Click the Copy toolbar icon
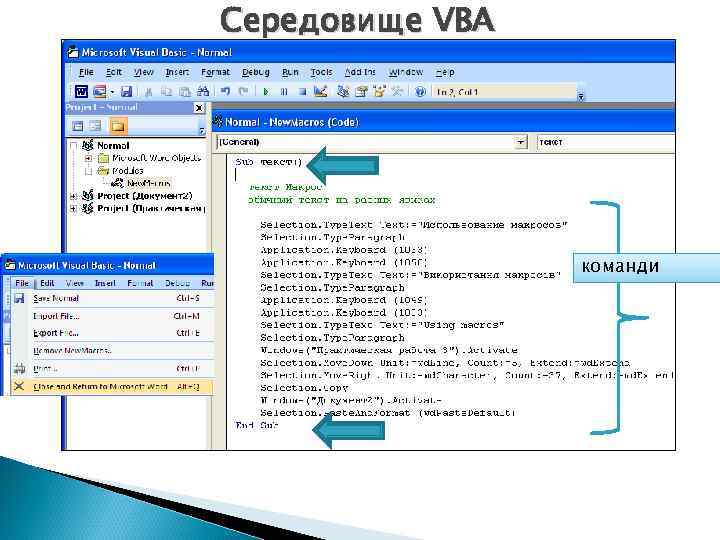 coord(166,92)
